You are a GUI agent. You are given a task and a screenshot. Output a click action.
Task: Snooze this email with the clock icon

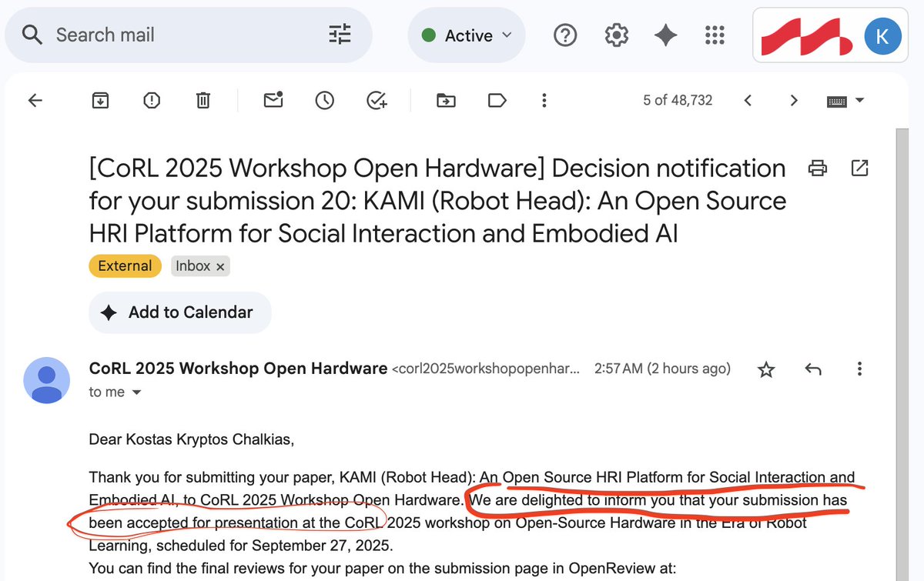pos(324,100)
